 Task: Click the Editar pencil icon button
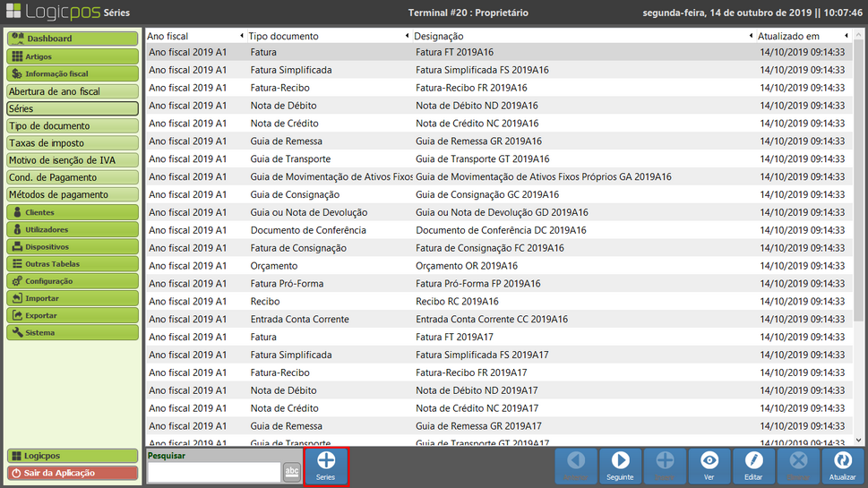point(754,466)
